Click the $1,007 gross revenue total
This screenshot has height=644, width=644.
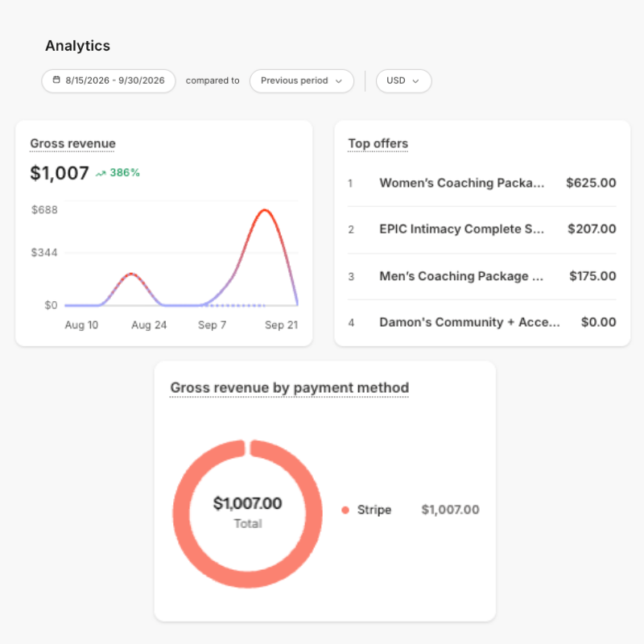(x=60, y=173)
